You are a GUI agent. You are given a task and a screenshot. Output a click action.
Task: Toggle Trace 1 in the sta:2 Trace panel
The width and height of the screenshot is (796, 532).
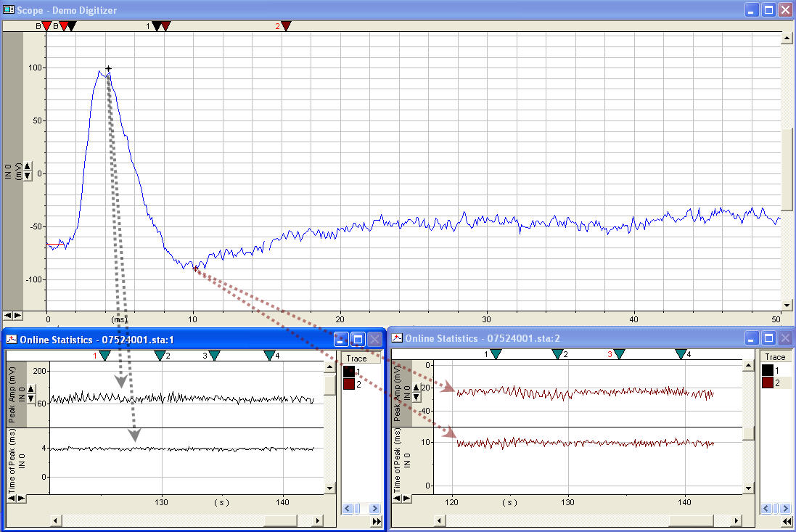pos(767,369)
